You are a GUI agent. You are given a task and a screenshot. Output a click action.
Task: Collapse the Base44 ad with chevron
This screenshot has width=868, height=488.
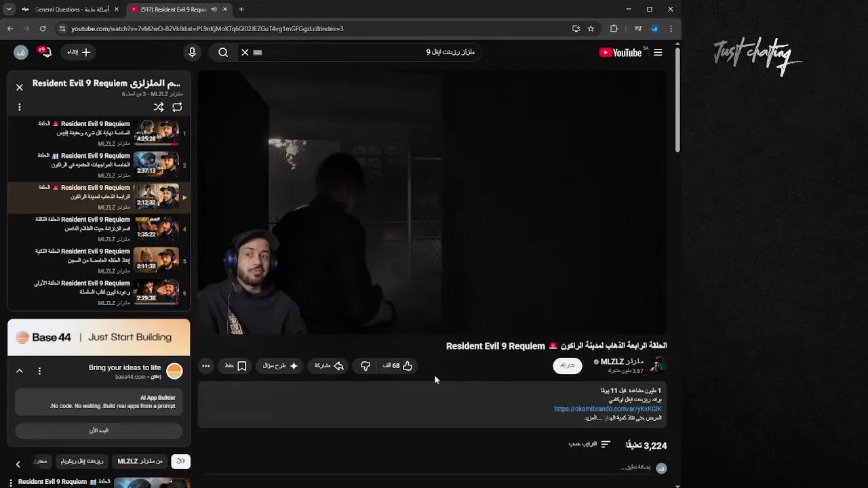pos(20,371)
